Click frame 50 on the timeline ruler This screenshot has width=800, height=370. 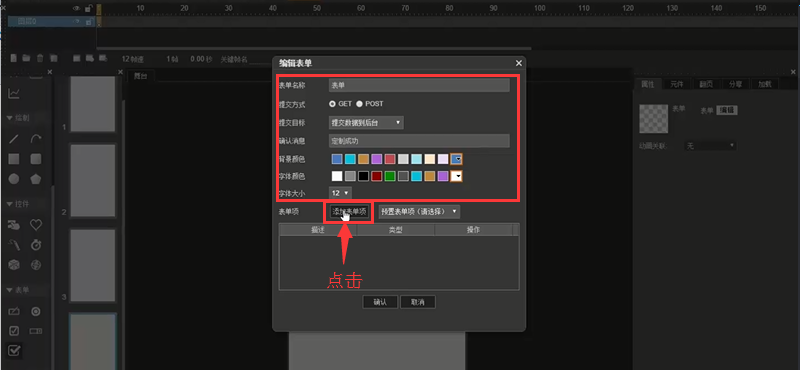[317, 8]
